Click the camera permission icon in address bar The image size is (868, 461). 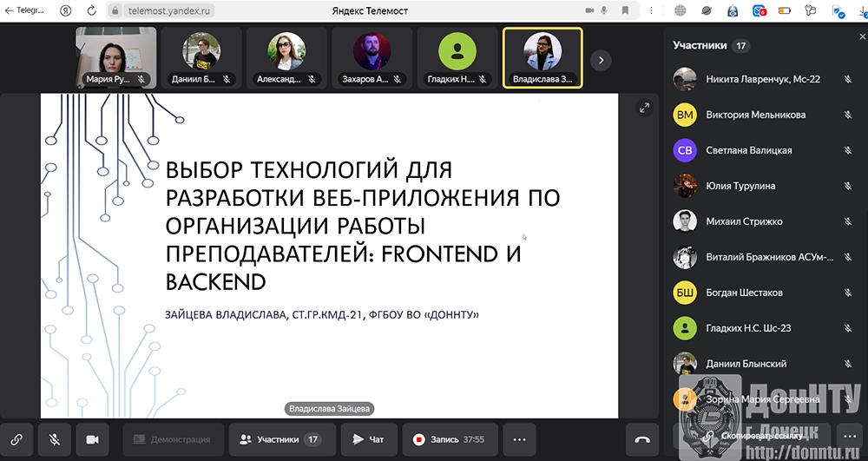pyautogui.click(x=590, y=11)
